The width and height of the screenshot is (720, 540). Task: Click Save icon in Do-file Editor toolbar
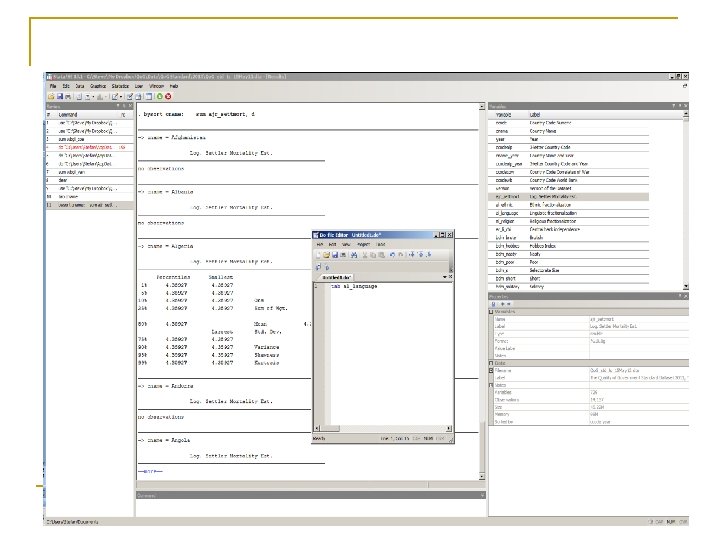(x=335, y=255)
